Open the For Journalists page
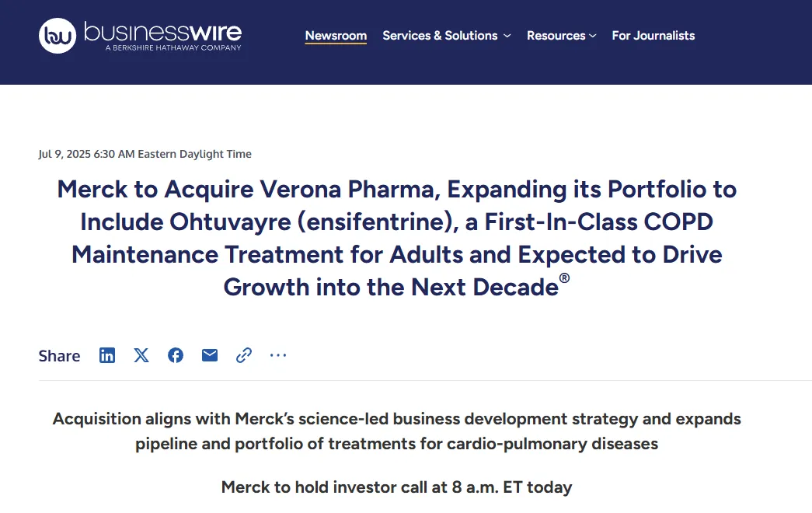812x513 pixels. [653, 36]
